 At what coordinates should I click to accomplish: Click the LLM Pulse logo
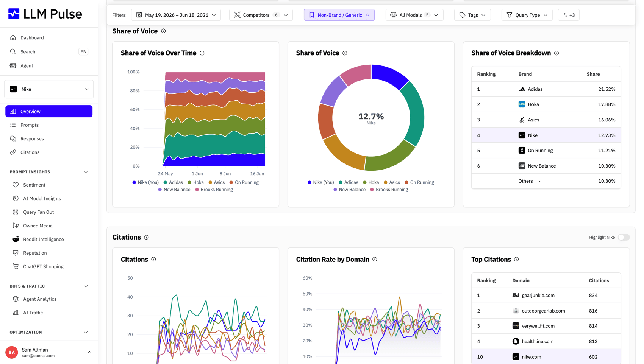point(45,14)
